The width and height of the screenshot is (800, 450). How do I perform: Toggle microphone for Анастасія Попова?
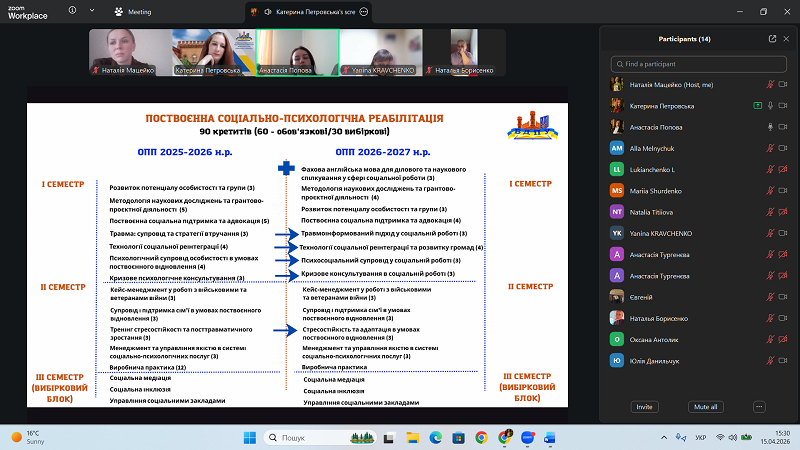pyautogui.click(x=770, y=126)
